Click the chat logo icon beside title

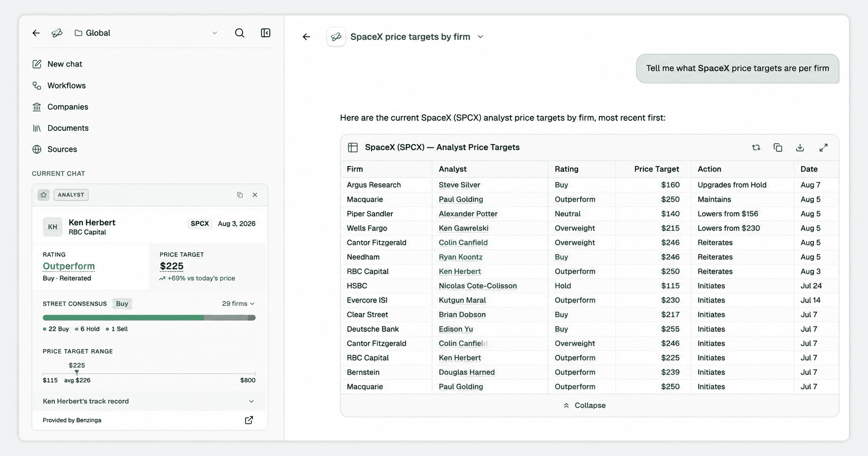(336, 37)
